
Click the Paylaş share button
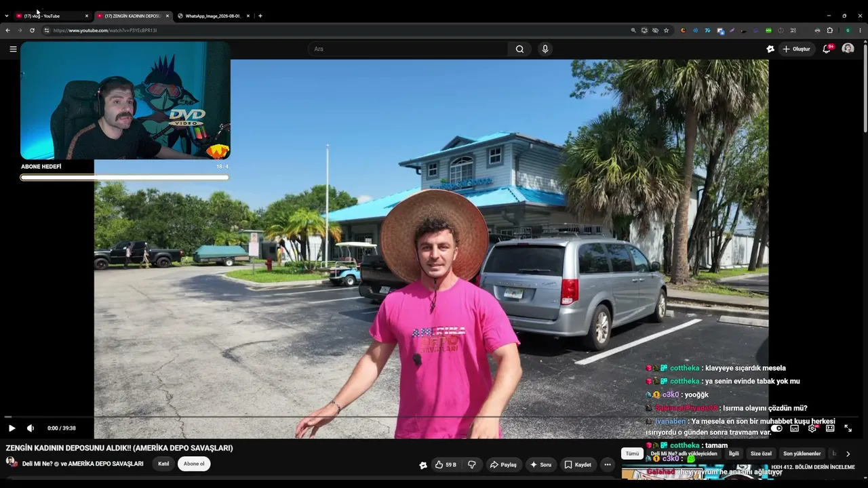[503, 465]
